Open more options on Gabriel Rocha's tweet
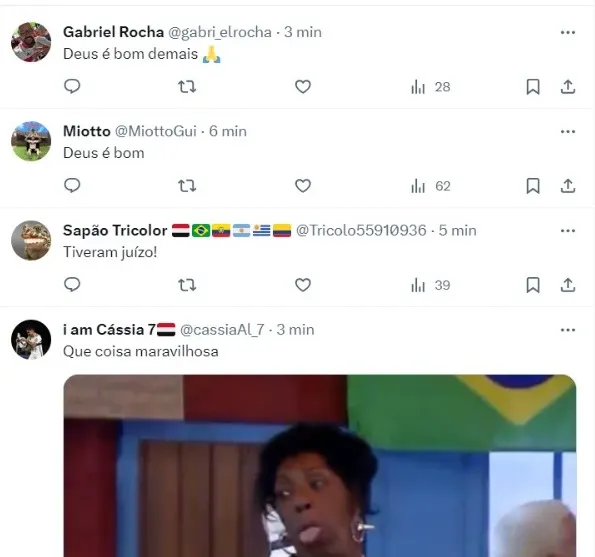The image size is (595, 557). [568, 33]
